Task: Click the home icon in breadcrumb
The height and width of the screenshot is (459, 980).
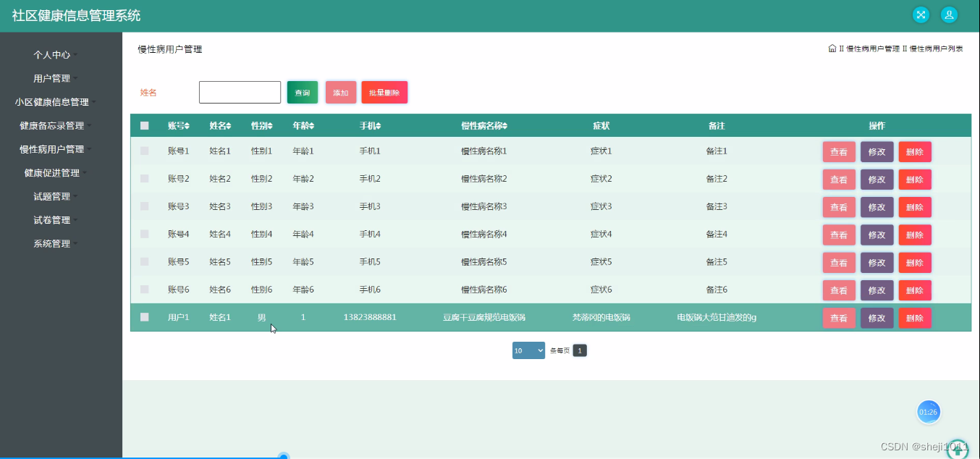Action: click(832, 49)
